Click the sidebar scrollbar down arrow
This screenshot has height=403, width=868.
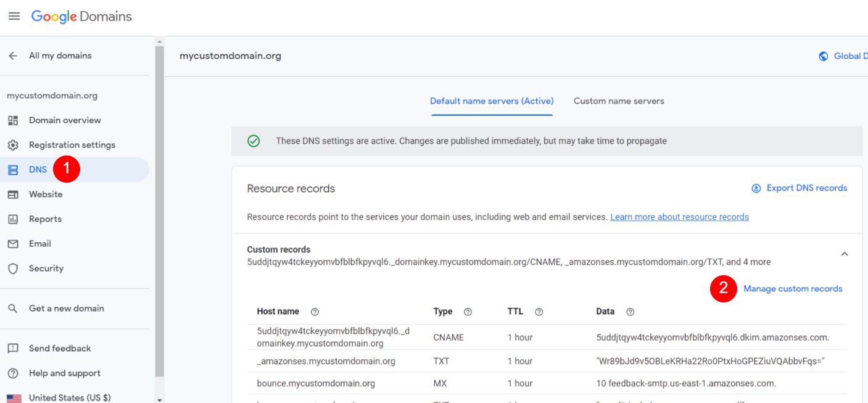[x=160, y=399]
